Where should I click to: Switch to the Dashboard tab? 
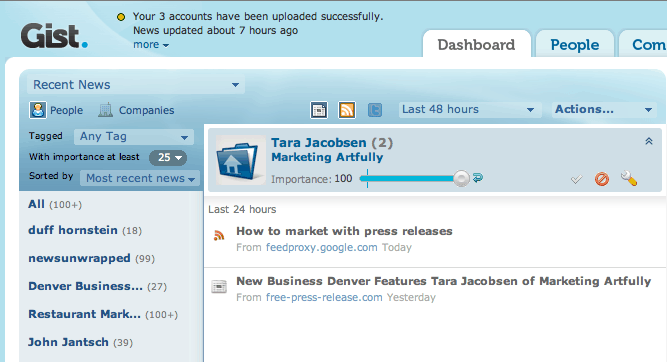point(476,45)
